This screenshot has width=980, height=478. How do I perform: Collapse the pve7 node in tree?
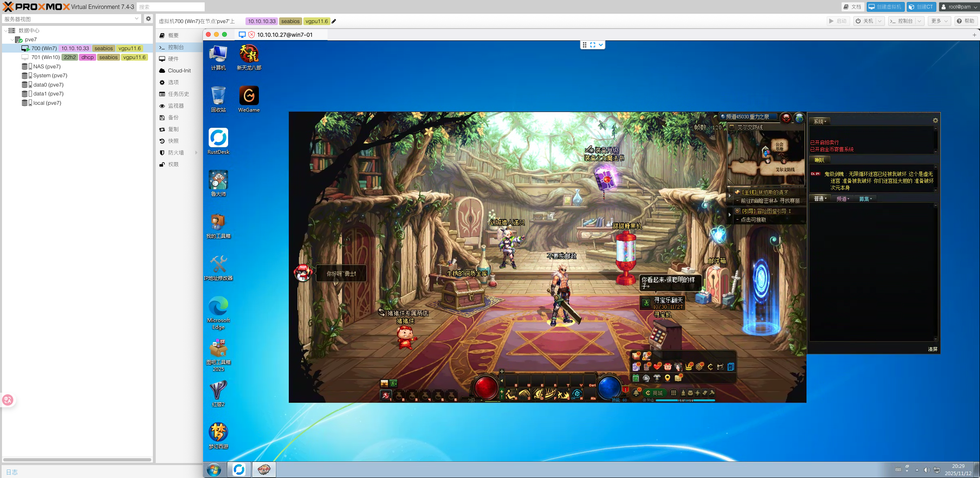pos(12,40)
